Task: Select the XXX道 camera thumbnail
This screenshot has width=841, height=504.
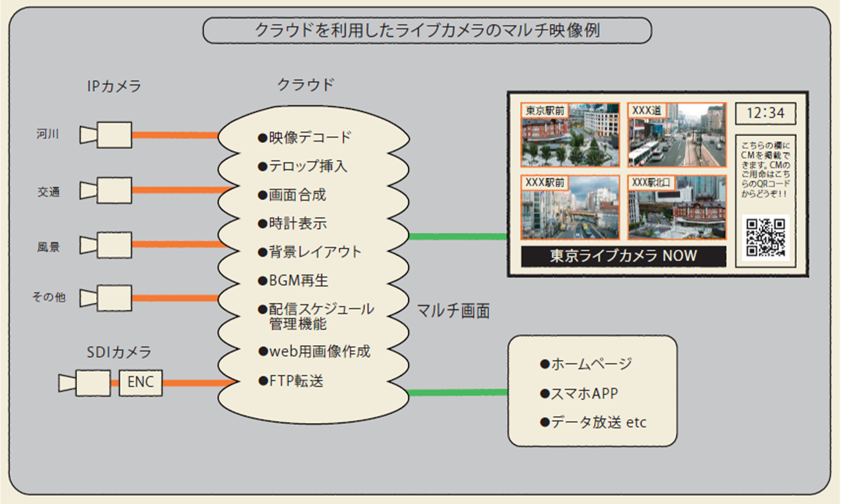Action: (x=676, y=135)
